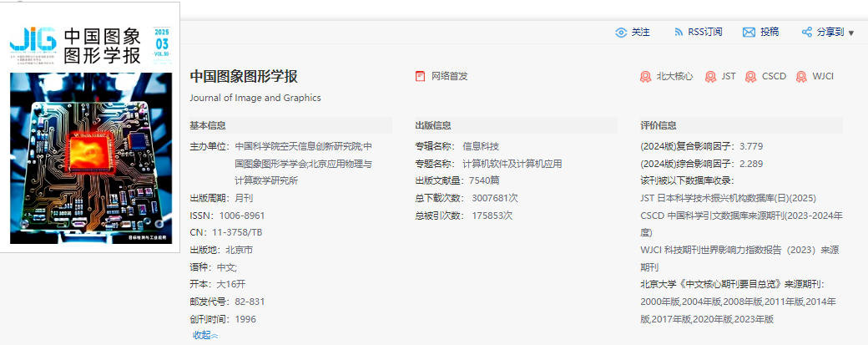The height and width of the screenshot is (345, 868).
Task: Click the CSCD medal icon
Action: 750,76
